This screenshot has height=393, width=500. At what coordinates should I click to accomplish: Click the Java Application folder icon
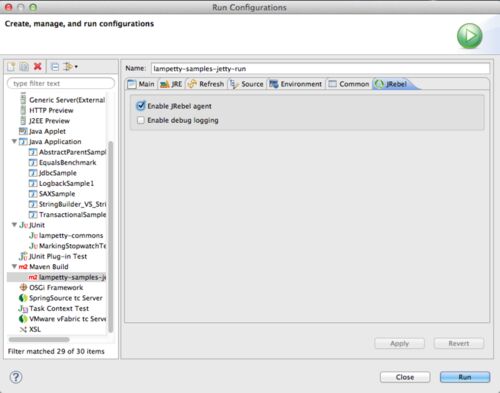(23, 142)
